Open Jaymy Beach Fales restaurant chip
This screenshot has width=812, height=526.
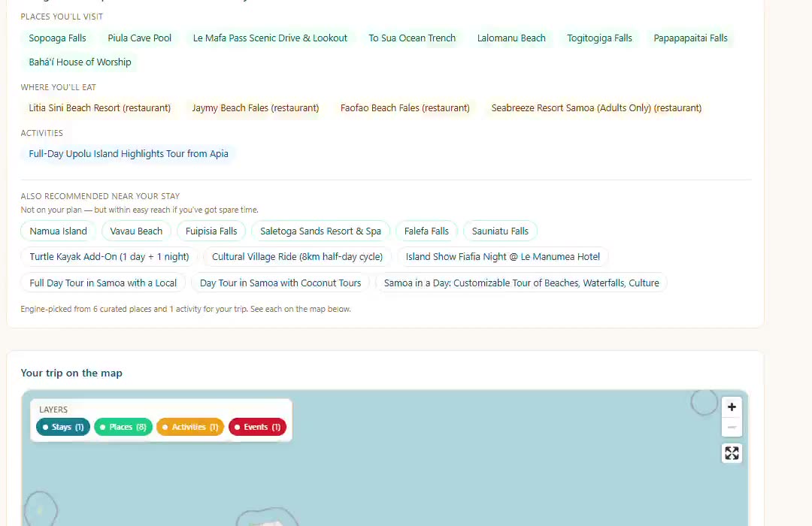coord(256,108)
